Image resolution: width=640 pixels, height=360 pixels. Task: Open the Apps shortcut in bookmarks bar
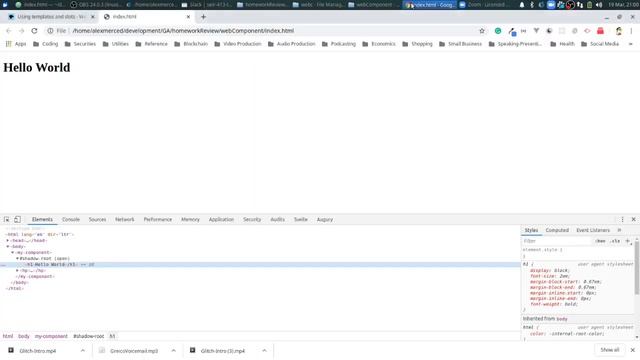coord(16,44)
